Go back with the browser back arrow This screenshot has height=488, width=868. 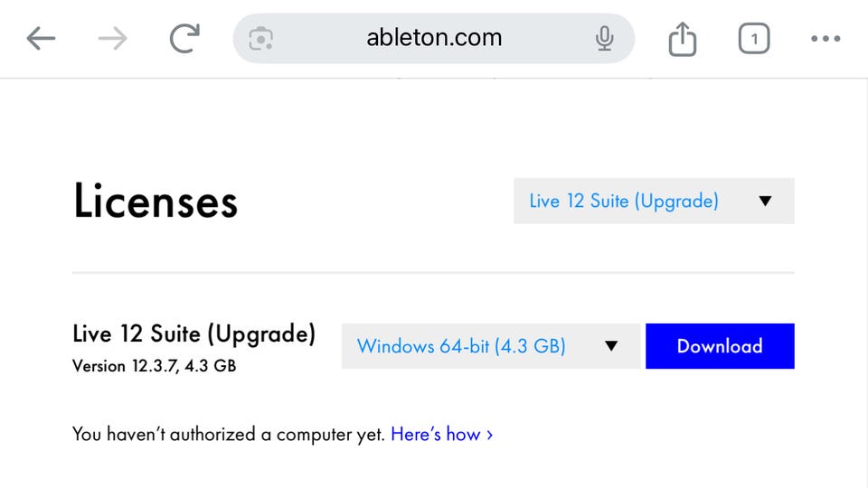pyautogui.click(x=42, y=38)
